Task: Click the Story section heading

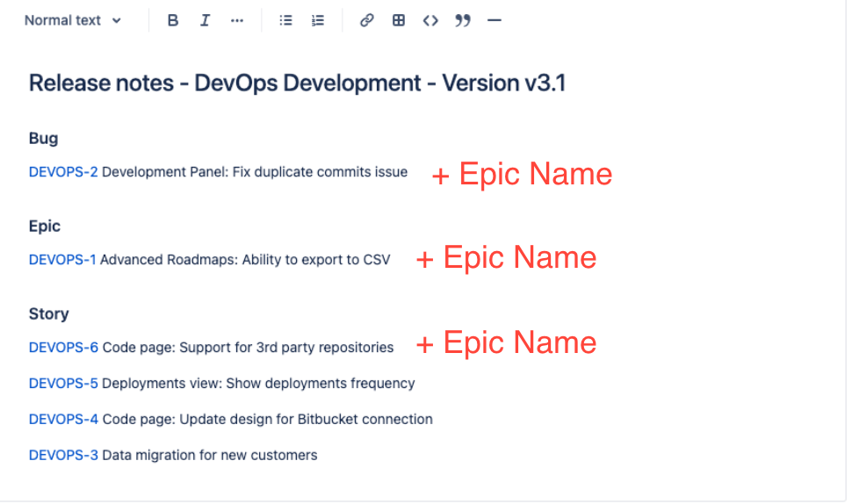Action: coord(49,314)
